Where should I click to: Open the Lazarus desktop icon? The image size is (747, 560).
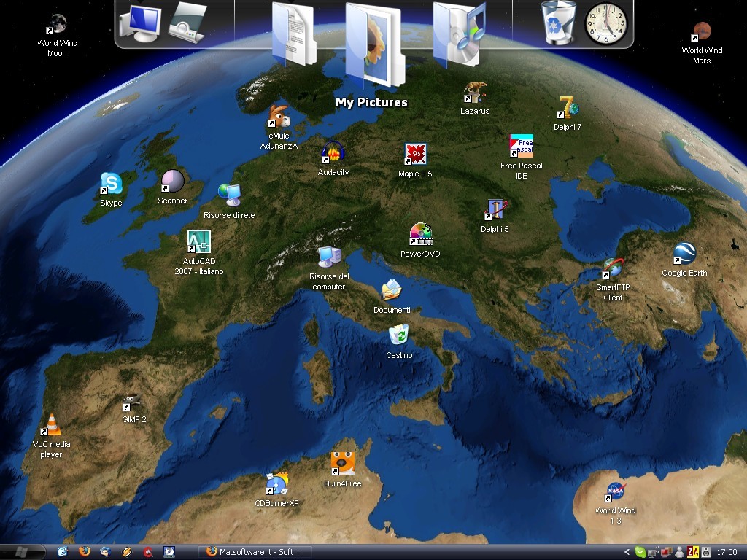click(475, 98)
